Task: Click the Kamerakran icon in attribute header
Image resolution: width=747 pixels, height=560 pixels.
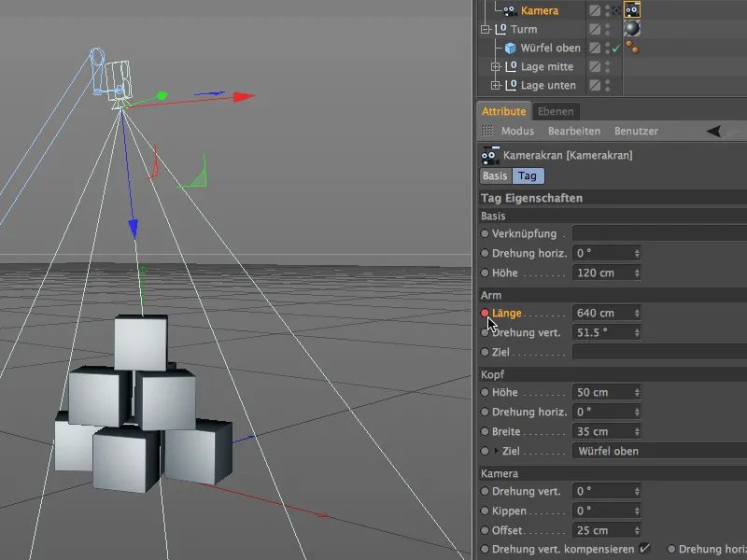Action: tap(490, 155)
